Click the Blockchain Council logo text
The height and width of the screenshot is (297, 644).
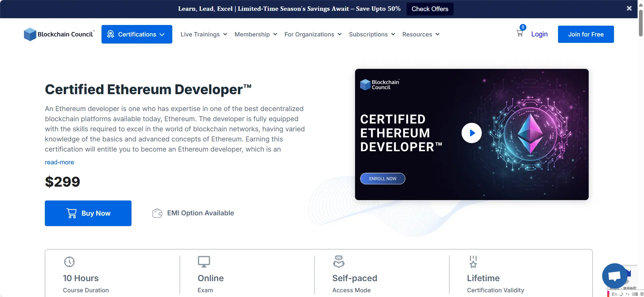click(x=65, y=34)
